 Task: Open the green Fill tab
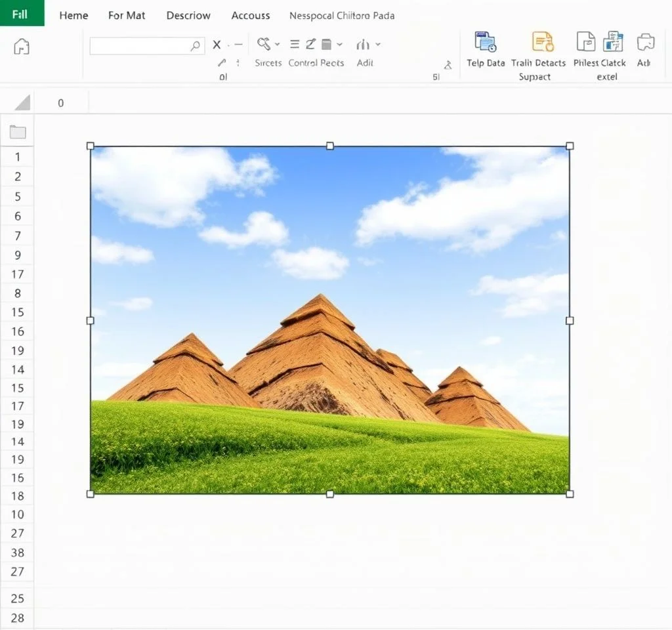[x=22, y=14]
